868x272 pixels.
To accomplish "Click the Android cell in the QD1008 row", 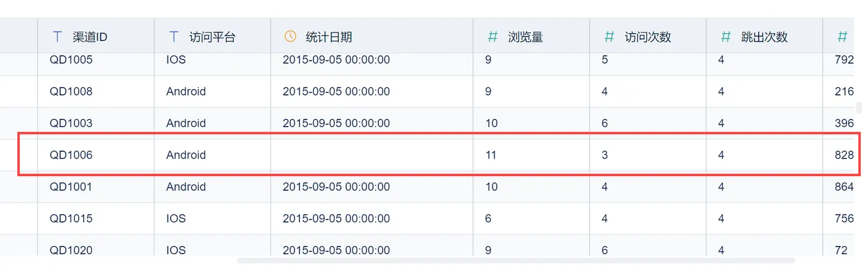I will point(186,92).
